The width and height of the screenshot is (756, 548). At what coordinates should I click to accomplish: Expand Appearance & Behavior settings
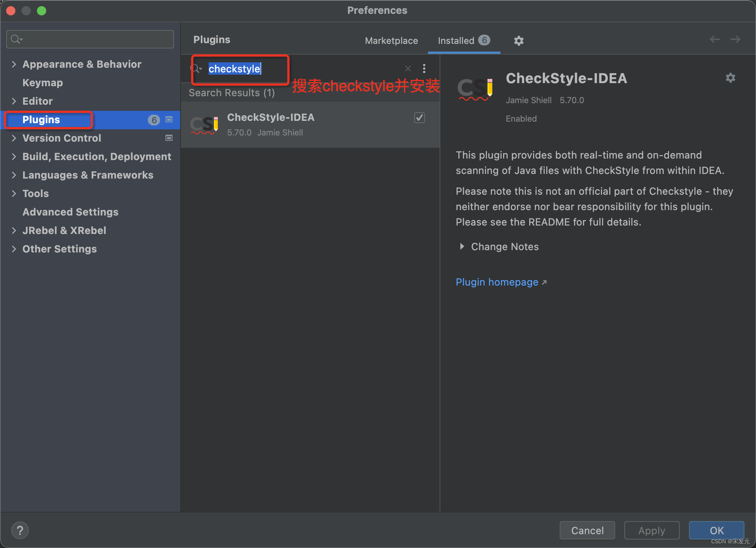(x=14, y=64)
